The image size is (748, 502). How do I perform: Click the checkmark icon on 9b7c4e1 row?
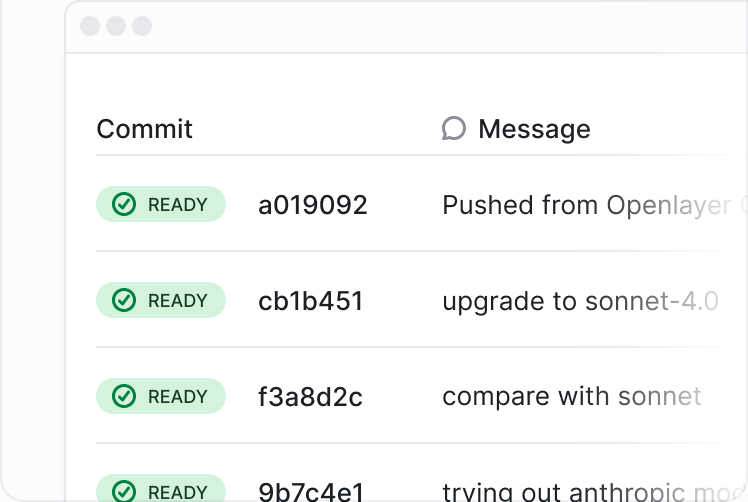(x=124, y=491)
